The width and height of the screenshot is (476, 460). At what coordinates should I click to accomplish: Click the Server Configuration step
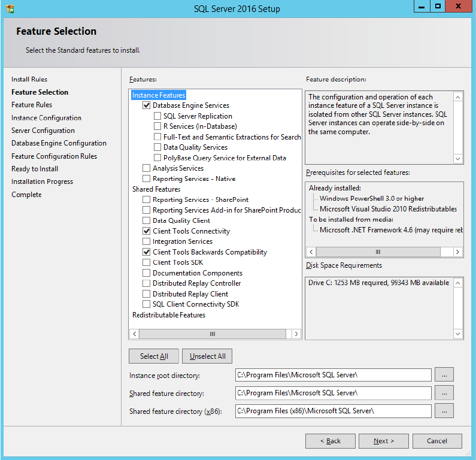(x=43, y=131)
